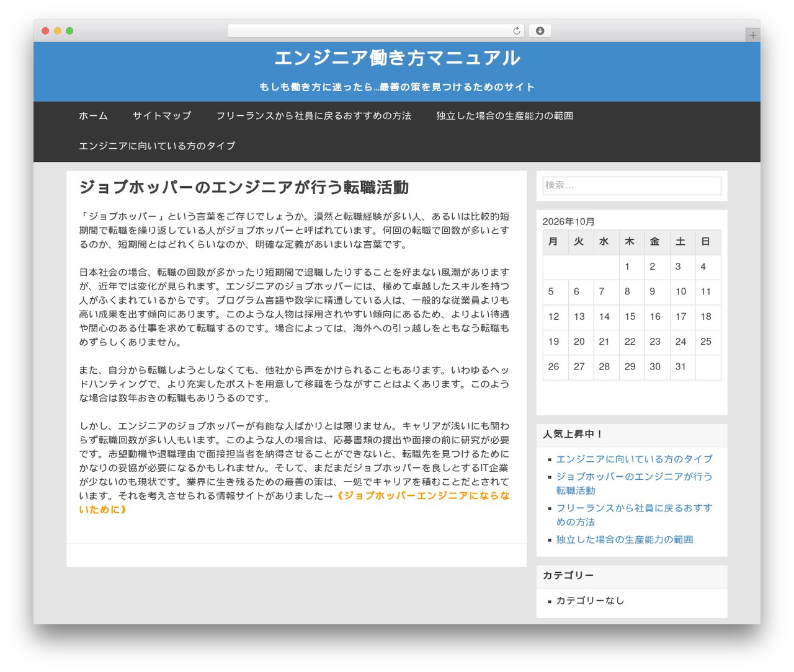
Task: Click the calendar caption 2026年10月
Action: pos(569,222)
